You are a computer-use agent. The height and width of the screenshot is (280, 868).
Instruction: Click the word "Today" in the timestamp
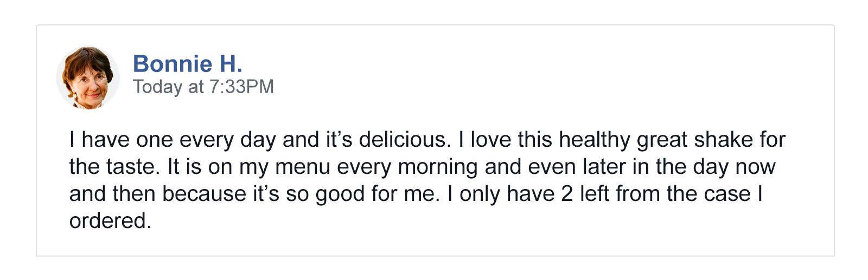[158, 87]
